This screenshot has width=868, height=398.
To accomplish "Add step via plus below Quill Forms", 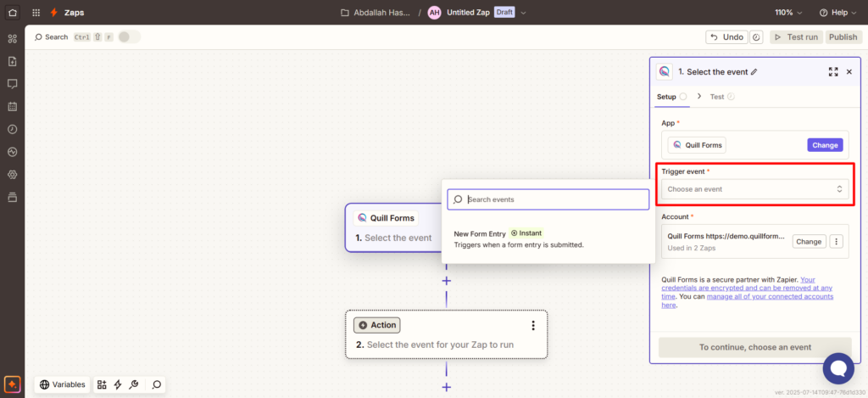I will 446,281.
